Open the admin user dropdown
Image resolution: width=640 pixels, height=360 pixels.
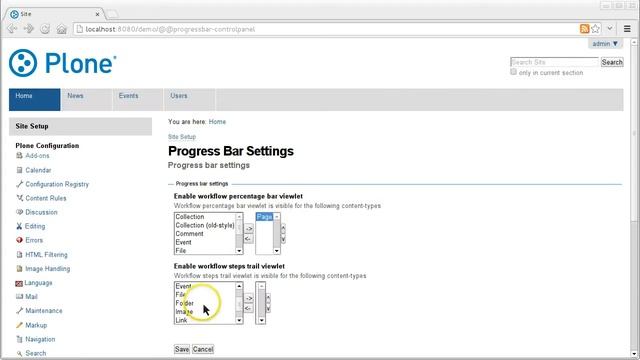coord(605,44)
